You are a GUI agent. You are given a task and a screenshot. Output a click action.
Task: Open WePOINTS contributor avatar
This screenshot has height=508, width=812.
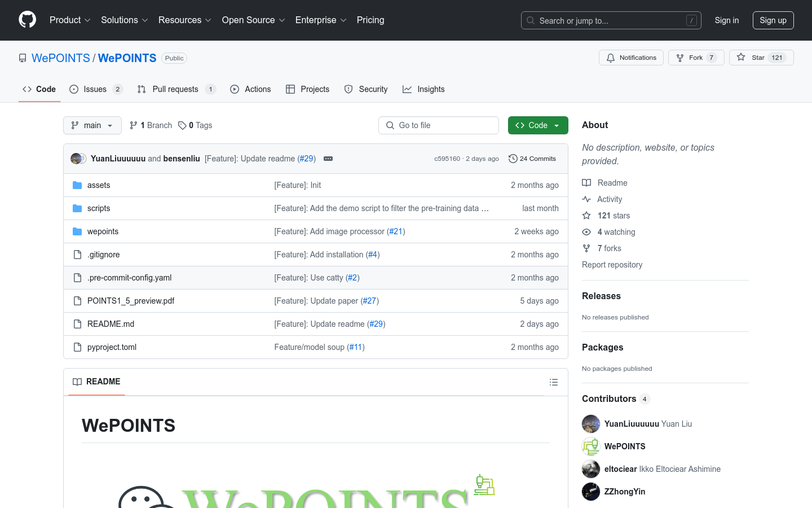pos(591,446)
